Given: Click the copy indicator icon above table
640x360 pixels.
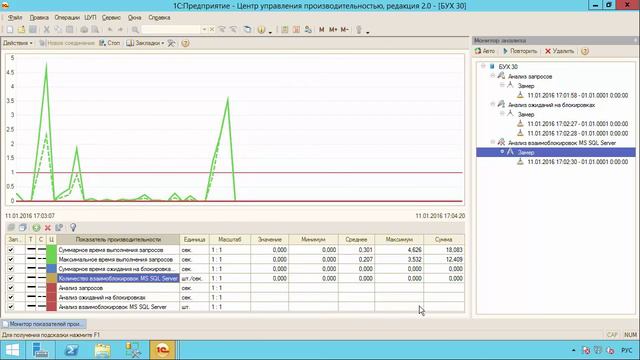Looking at the screenshot, I should 22,228.
